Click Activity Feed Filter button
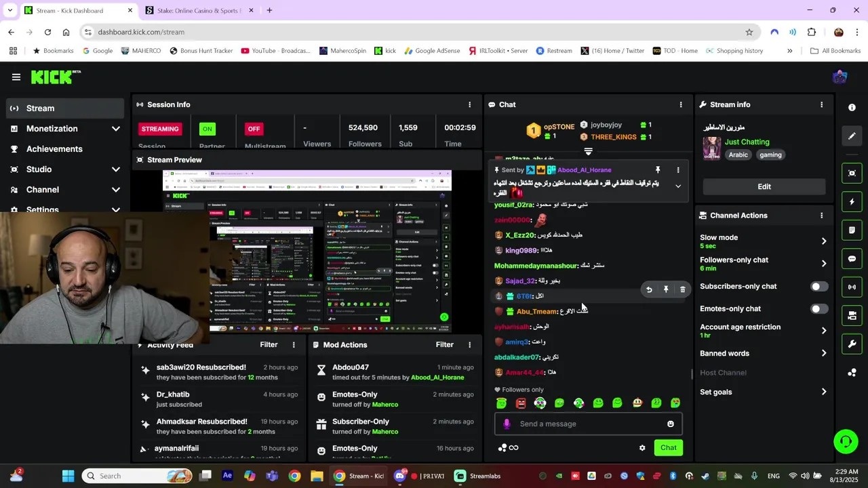Screen dimensions: 868x488 click(x=269, y=345)
